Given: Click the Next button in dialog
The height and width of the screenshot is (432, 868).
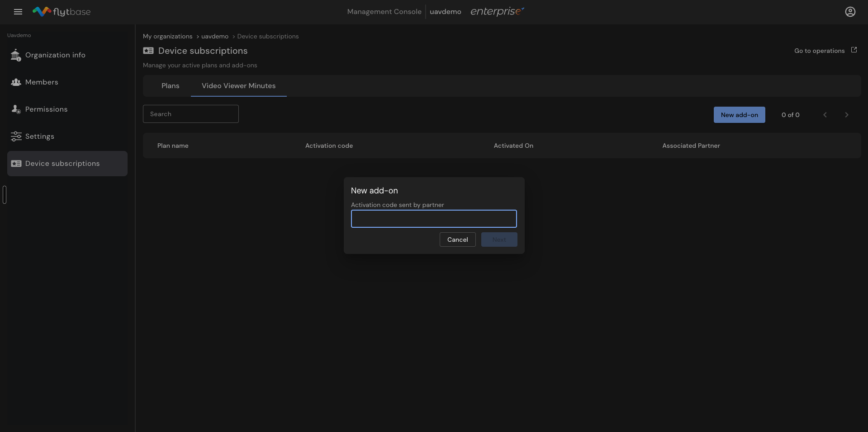Looking at the screenshot, I should [x=499, y=239].
